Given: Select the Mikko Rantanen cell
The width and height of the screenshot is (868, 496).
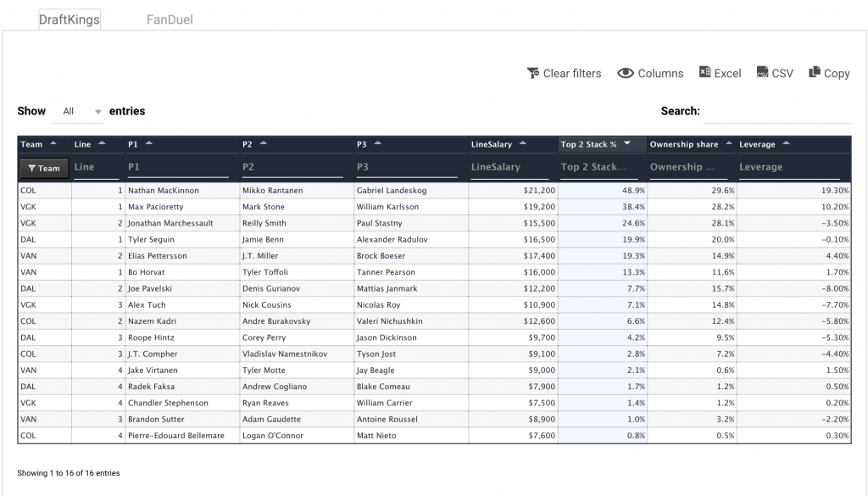Looking at the screenshot, I should coord(297,191).
